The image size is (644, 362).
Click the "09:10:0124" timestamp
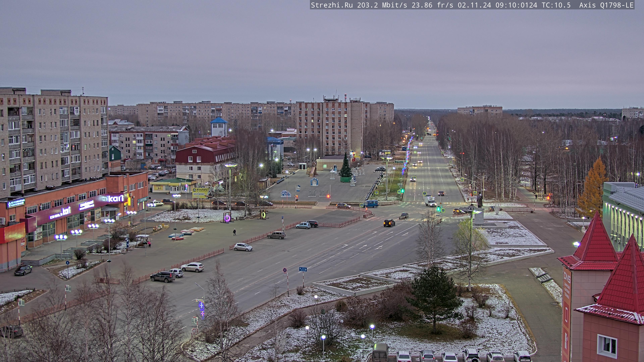(516, 5)
